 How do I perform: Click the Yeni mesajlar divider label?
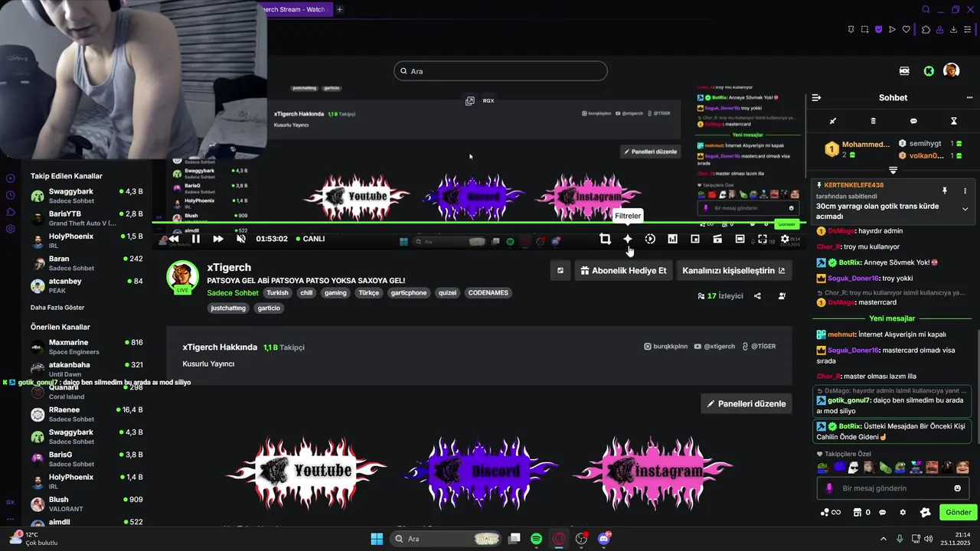(x=892, y=318)
